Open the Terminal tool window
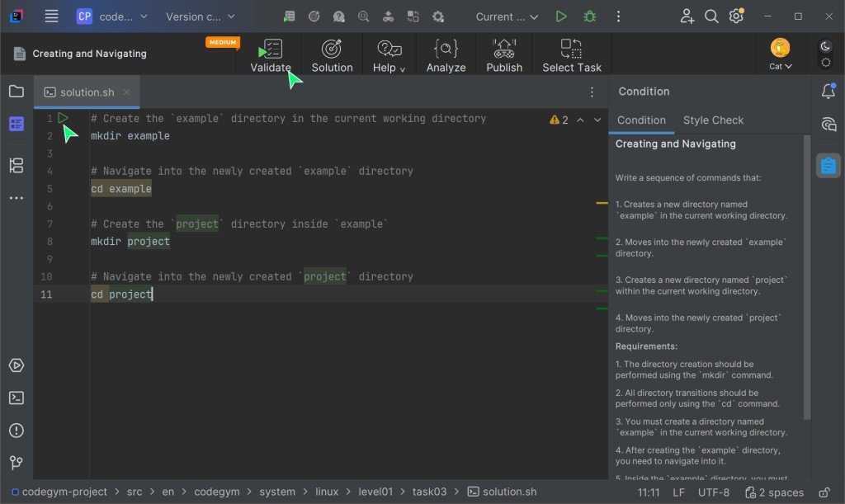845x504 pixels. click(x=16, y=398)
